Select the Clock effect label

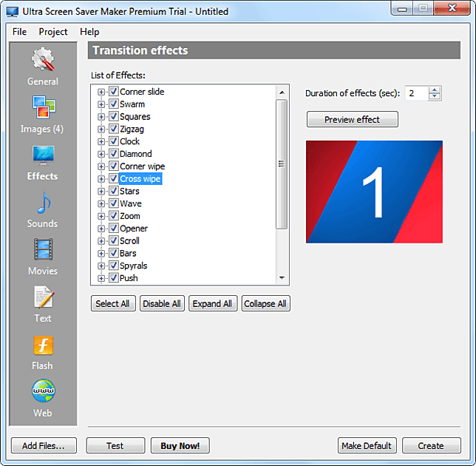[129, 141]
